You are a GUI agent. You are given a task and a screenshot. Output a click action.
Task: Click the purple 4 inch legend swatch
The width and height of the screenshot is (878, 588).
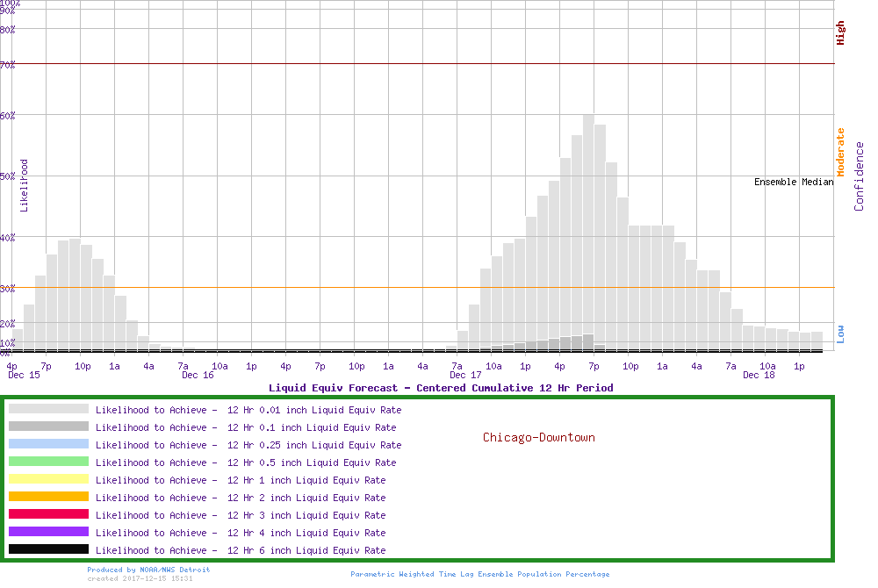click(x=48, y=532)
